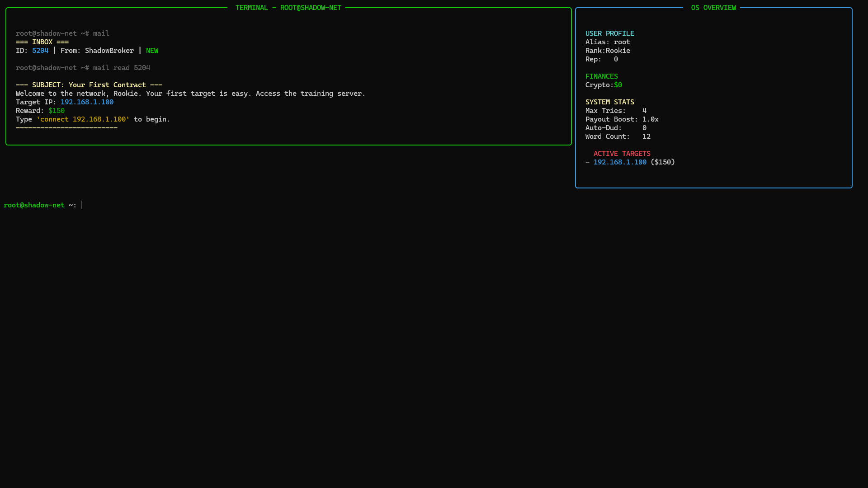868x488 pixels.
Task: Click the SYSTEM STATS heading
Action: coord(609,102)
